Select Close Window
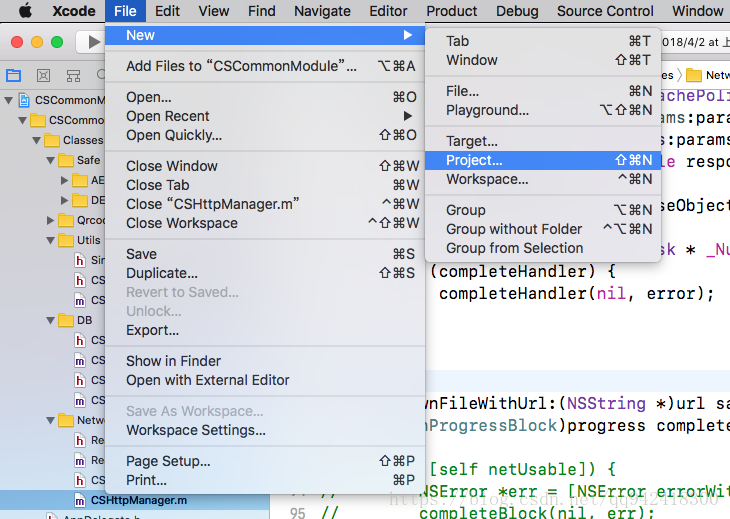 tap(265, 166)
